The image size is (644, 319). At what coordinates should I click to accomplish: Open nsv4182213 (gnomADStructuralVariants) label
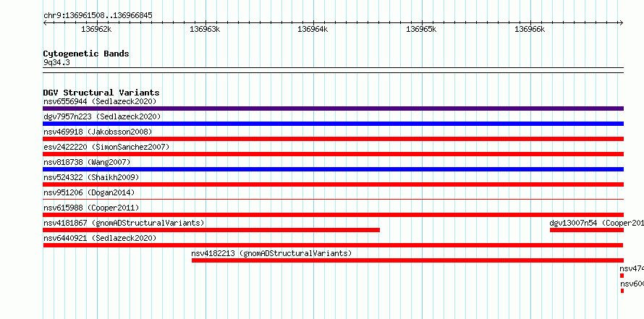271,253
